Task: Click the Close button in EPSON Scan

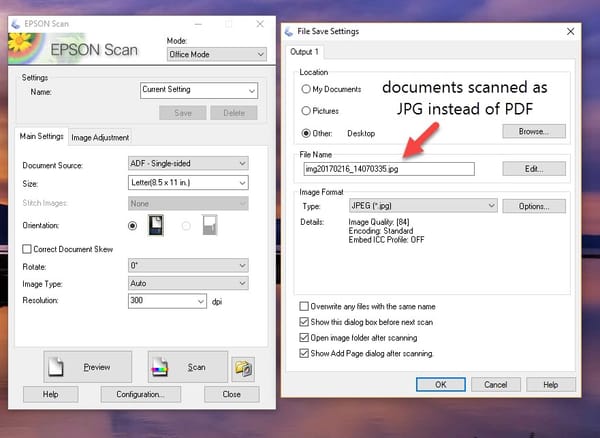Action: pos(232,394)
